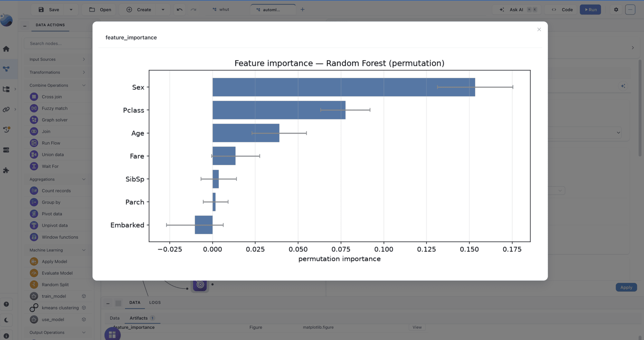Viewport: 644px width, 340px height.
Task: Open the Save dropdown arrow
Action: point(71,10)
